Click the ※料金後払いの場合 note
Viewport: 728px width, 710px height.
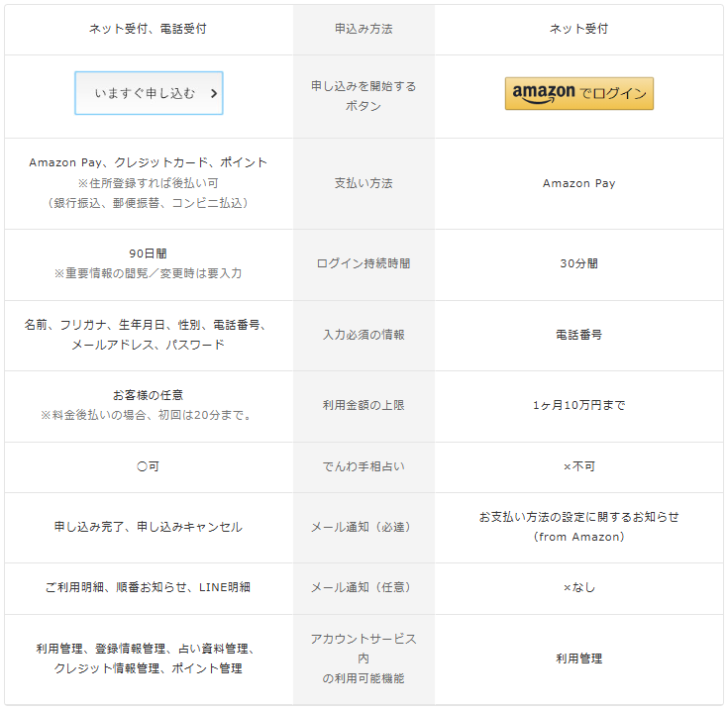pyautogui.click(x=147, y=415)
